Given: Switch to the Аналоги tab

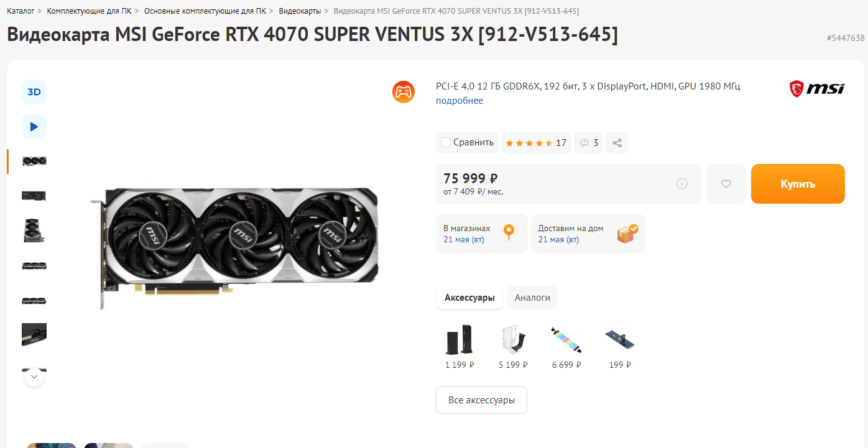Looking at the screenshot, I should pos(532,298).
